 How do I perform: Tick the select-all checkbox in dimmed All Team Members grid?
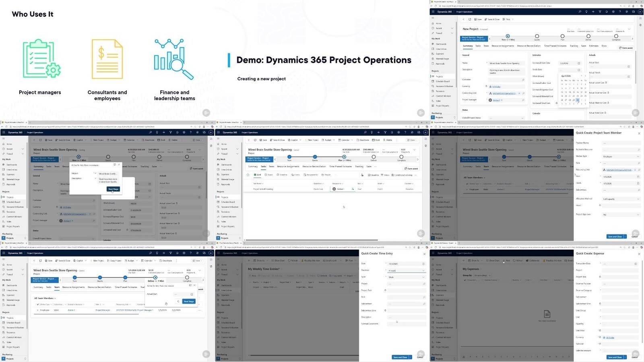tap(467, 184)
